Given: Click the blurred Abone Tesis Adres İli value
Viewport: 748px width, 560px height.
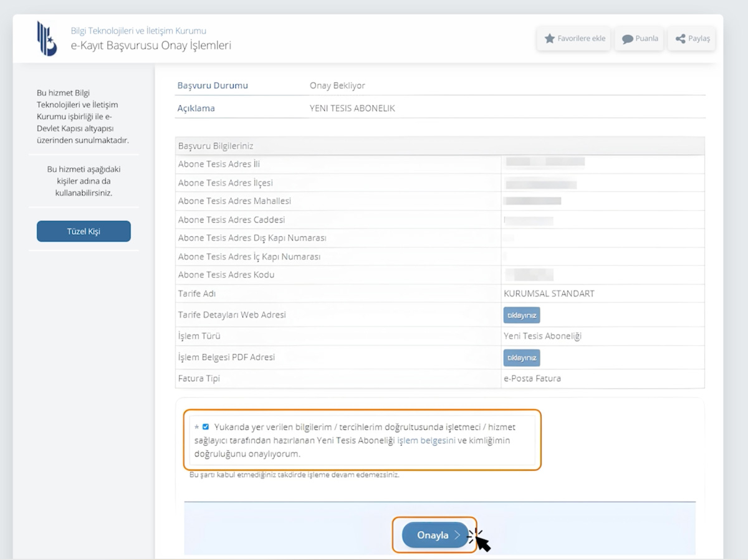Looking at the screenshot, I should pos(545,162).
